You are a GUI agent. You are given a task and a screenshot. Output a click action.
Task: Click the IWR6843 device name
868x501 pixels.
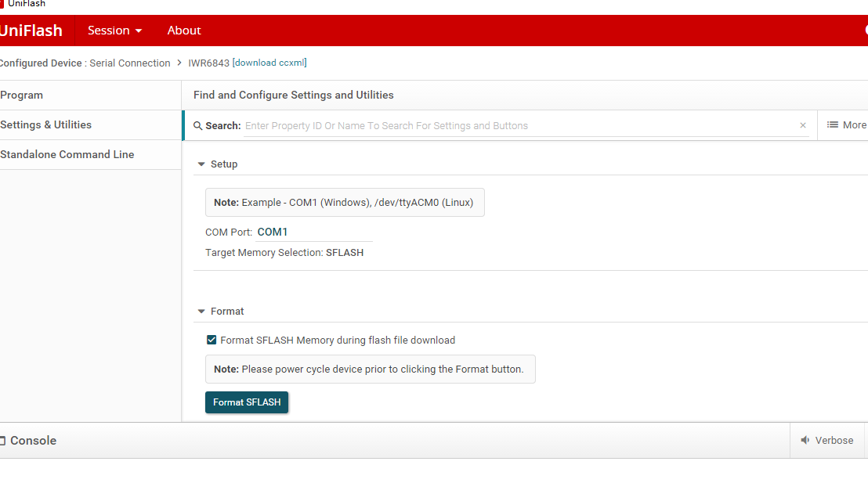click(208, 63)
